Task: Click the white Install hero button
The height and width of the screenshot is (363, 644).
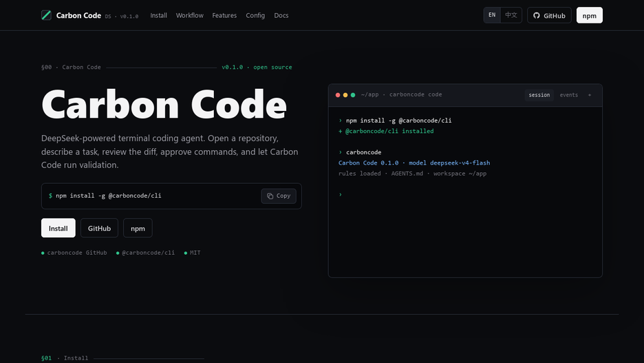Action: (x=58, y=228)
